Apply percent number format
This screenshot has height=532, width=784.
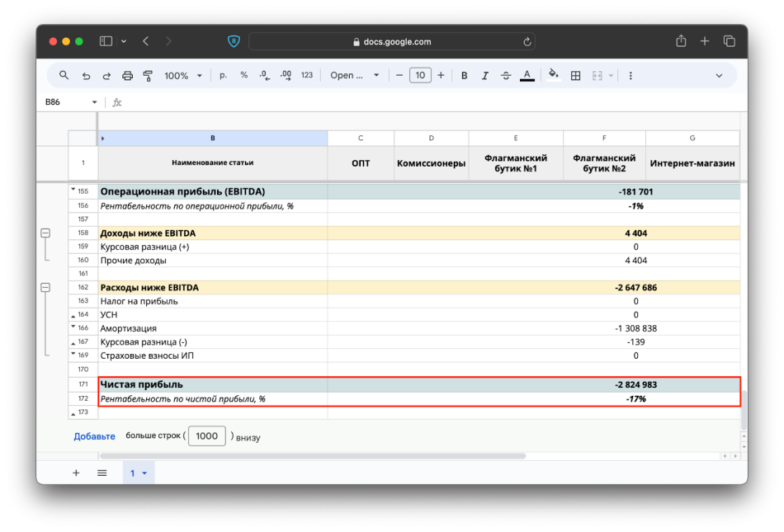click(243, 75)
